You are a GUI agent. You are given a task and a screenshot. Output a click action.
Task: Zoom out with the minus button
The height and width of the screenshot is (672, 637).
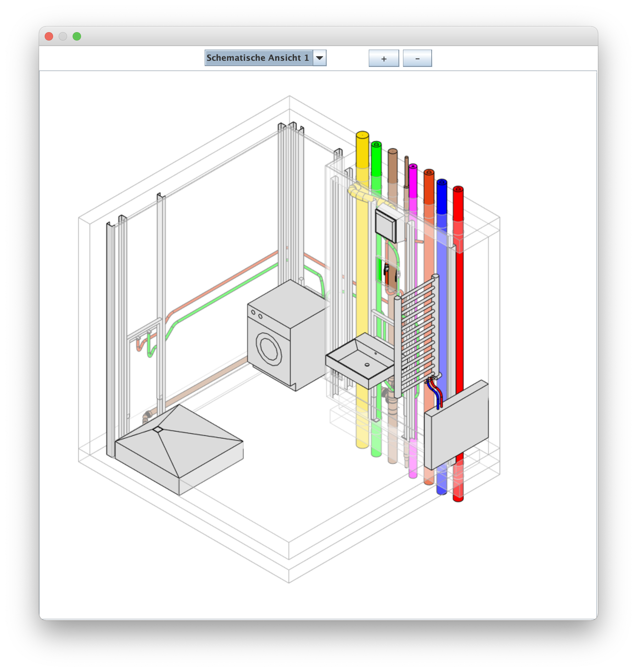tap(417, 58)
